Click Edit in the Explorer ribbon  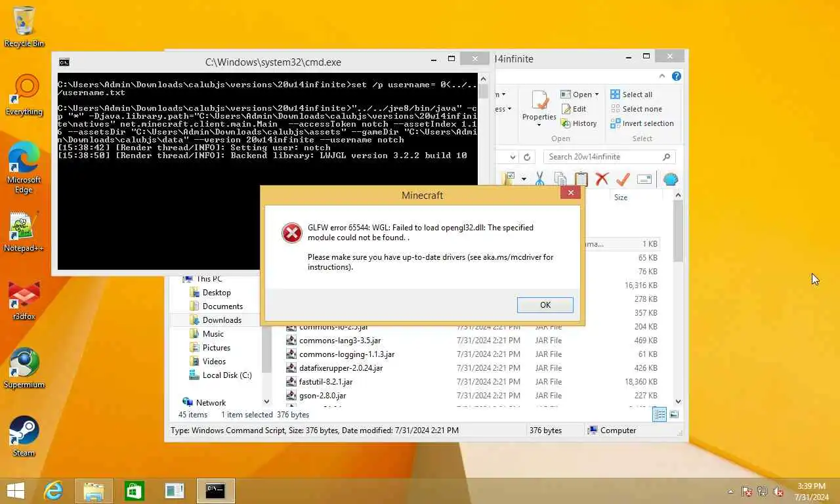573,109
